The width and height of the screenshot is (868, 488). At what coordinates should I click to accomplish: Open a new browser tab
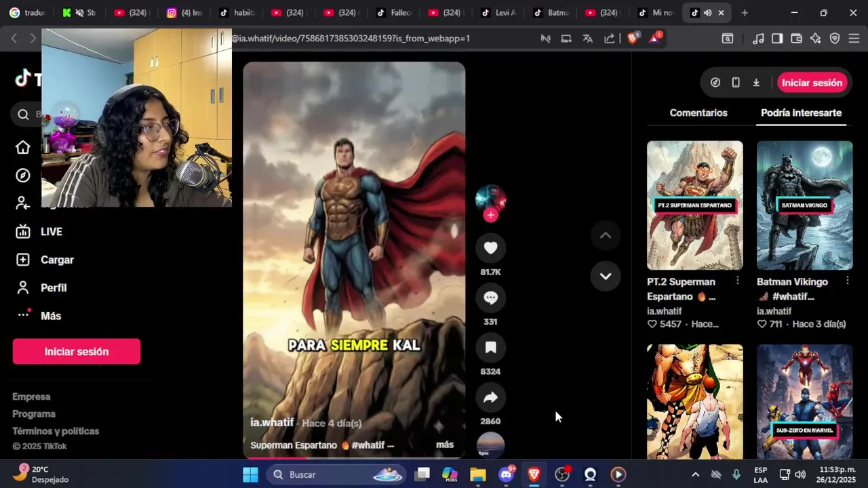[x=745, y=13]
